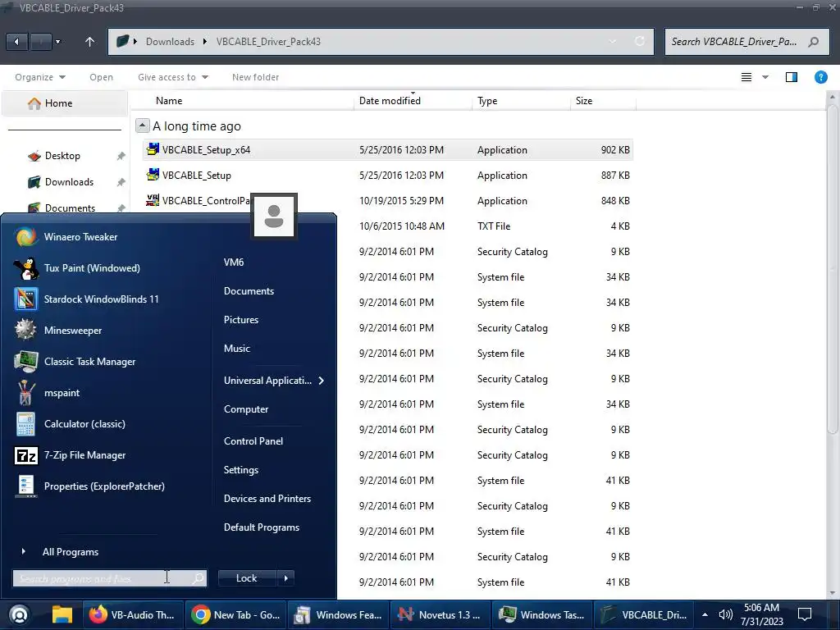Expand the view options arrow
Screen dimensions: 840x630
pyautogui.click(x=765, y=77)
